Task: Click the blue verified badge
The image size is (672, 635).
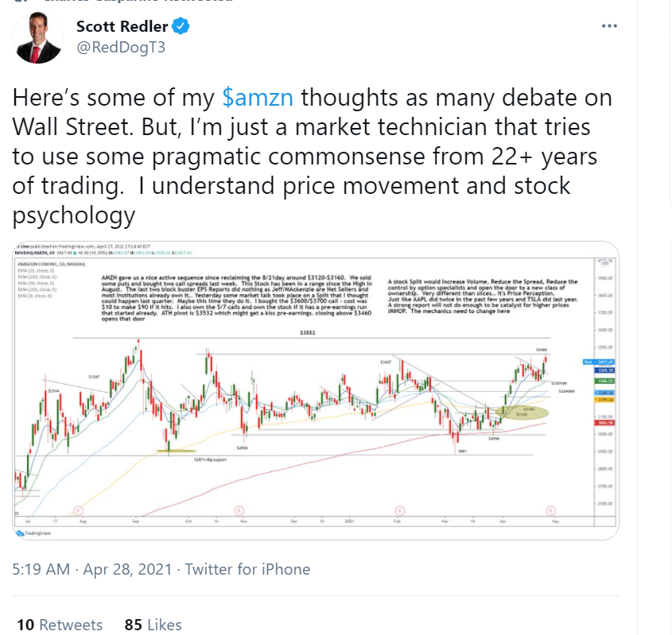Action: click(182, 27)
